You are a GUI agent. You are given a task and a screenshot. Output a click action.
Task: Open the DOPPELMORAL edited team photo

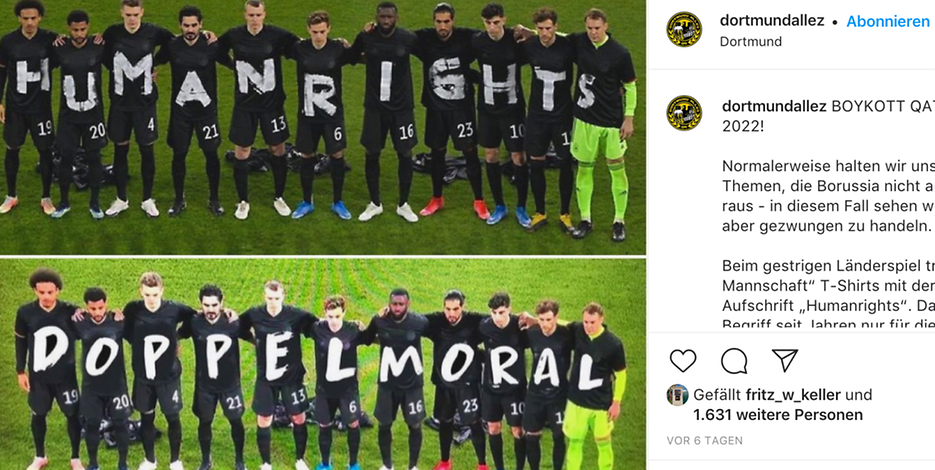(x=323, y=364)
